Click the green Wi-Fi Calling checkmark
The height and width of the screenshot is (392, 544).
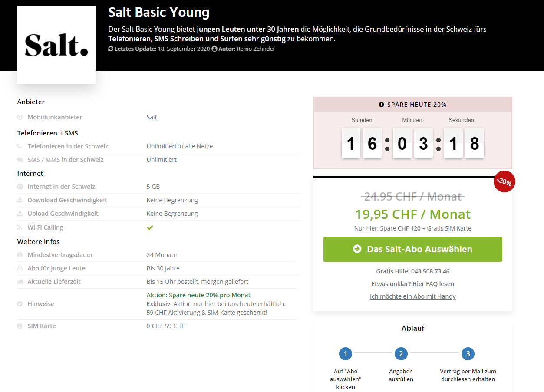click(150, 227)
